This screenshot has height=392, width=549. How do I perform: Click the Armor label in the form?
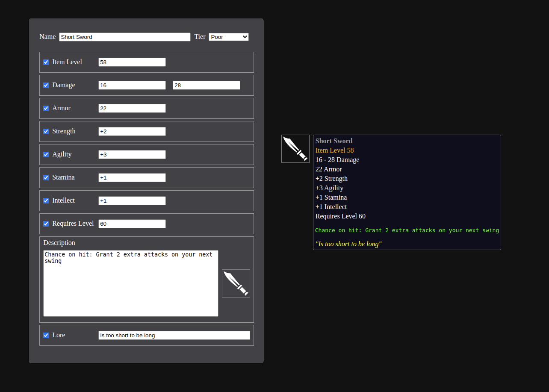pos(61,108)
